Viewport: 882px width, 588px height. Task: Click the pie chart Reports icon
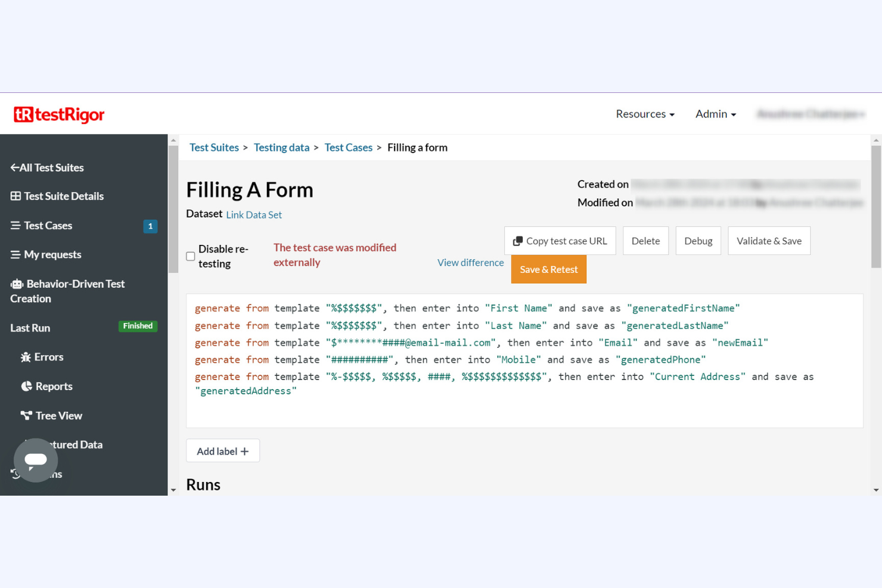[26, 387]
